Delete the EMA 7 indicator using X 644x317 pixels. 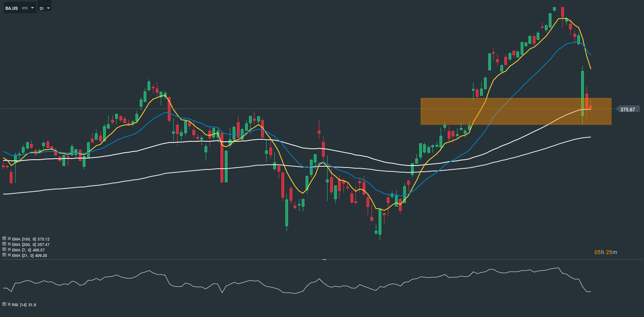[x=9, y=249]
